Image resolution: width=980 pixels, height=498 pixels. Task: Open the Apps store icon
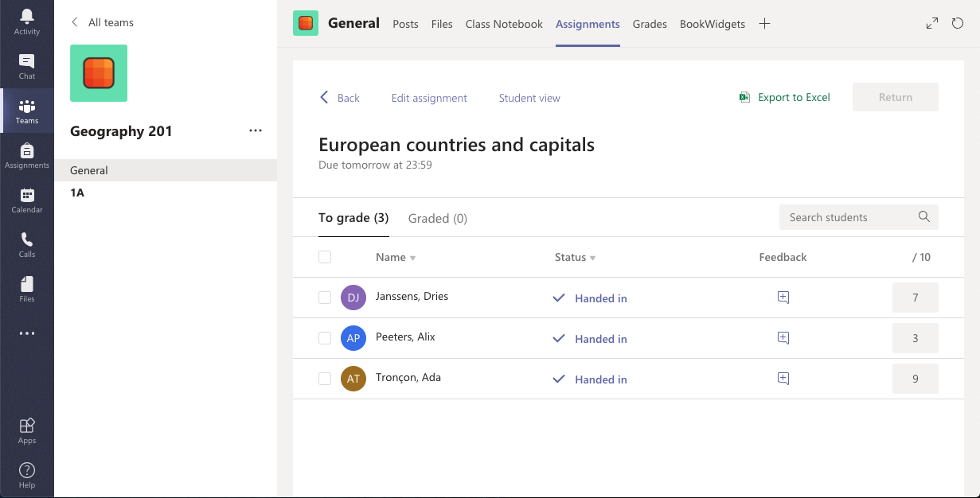tap(27, 430)
